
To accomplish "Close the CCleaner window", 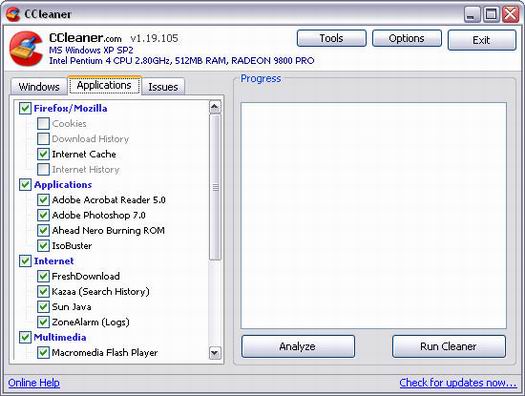I will pyautogui.click(x=511, y=14).
